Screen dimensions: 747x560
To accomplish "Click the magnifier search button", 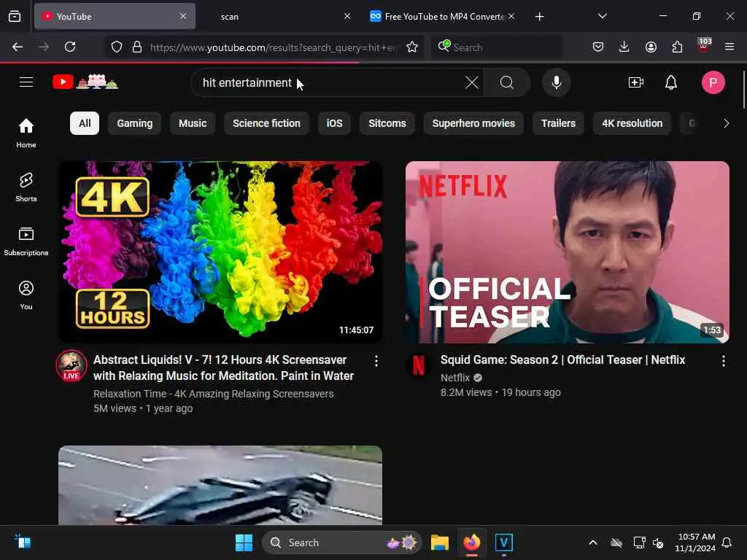I will pyautogui.click(x=507, y=82).
